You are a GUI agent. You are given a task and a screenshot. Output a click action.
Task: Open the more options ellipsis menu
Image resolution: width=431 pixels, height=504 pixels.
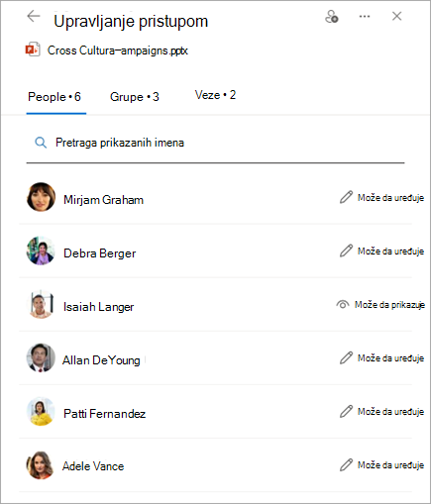[365, 16]
